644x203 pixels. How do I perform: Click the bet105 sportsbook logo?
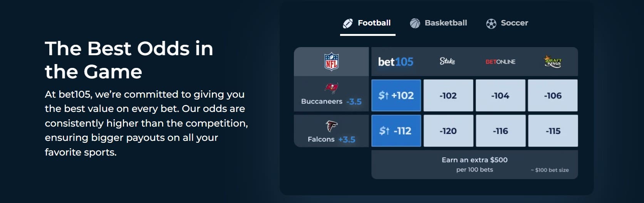pos(396,62)
